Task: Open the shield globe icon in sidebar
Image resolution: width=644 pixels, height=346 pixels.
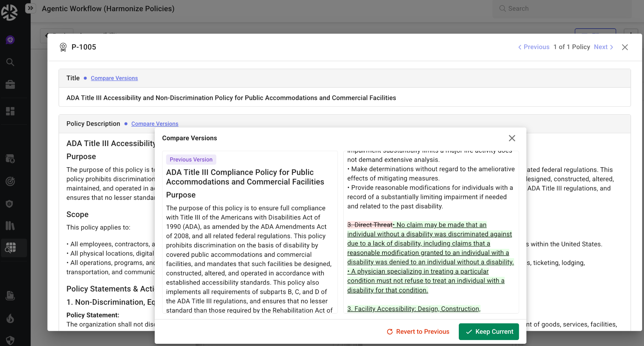Action: coord(10,204)
